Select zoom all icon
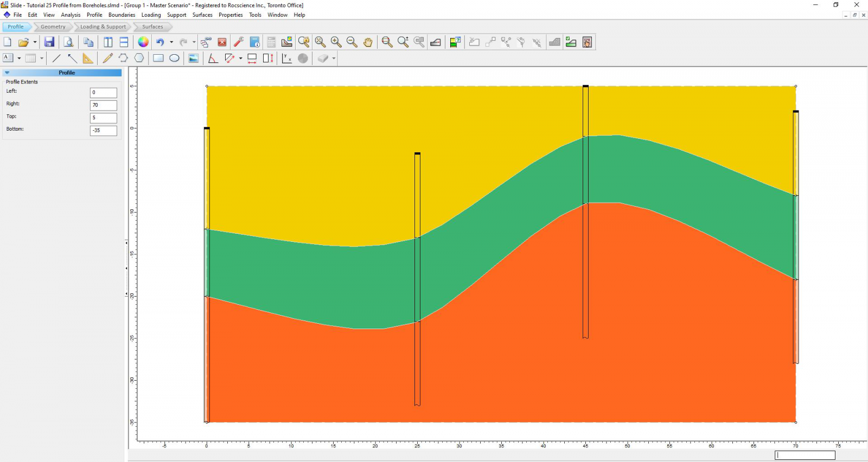The image size is (868, 462). 320,42
